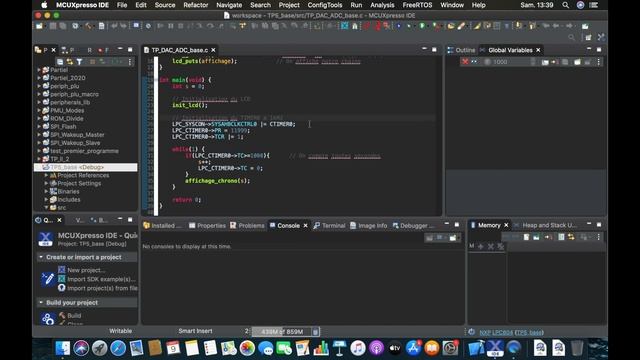The image size is (640, 360).
Task: Open project explorer view menu (three dots)
Action: point(130,62)
